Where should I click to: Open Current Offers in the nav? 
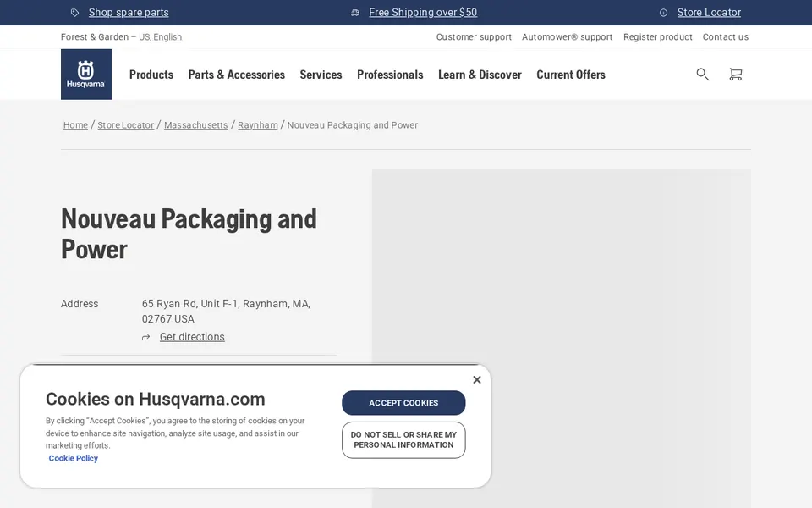[x=571, y=75]
